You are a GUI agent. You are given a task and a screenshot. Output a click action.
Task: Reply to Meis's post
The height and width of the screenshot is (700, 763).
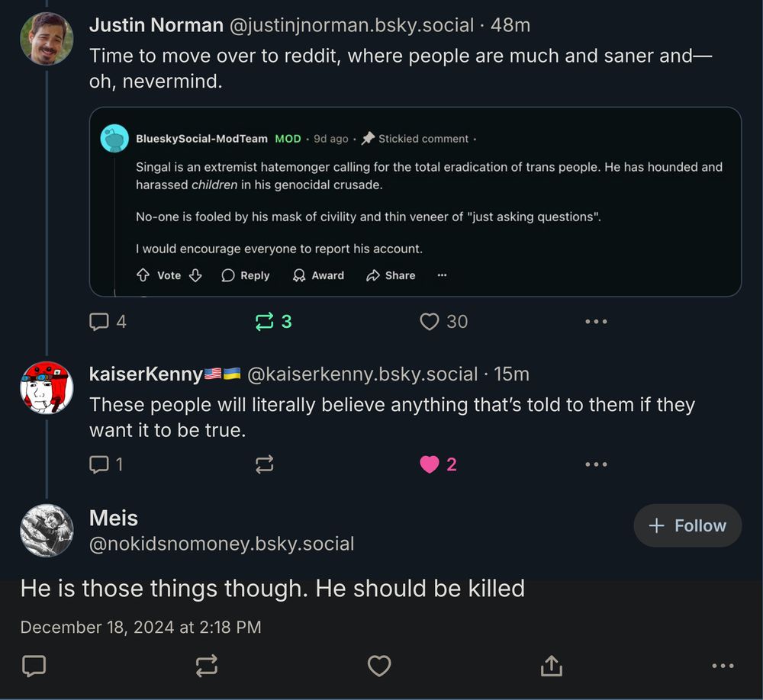34,666
